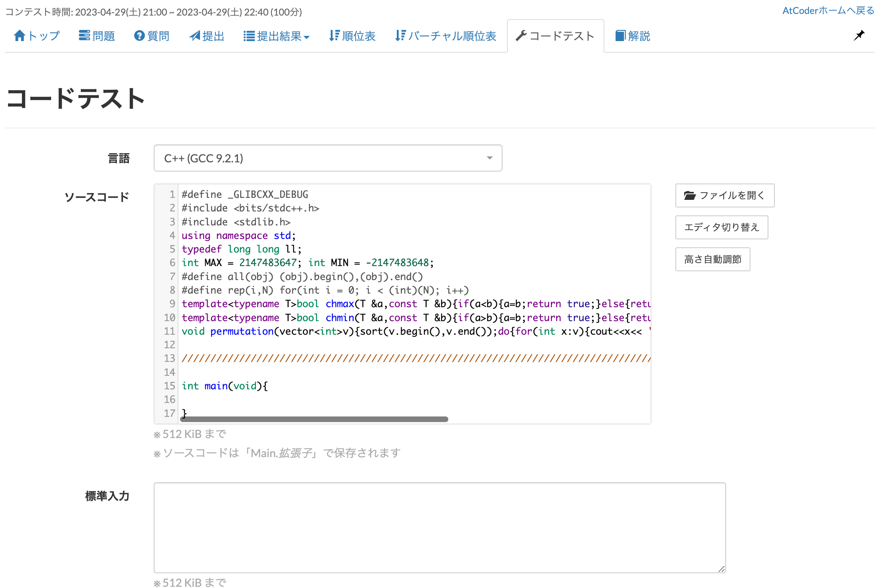Click the wrench icon on コードテスト

tap(521, 36)
